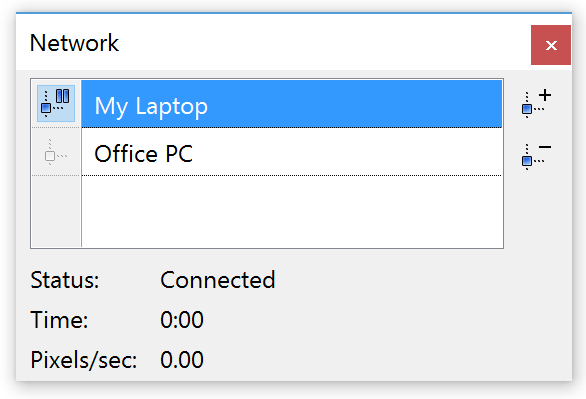Image resolution: width=586 pixels, height=399 pixels.
Task: Click the Pixels/sec label
Action: (x=84, y=360)
